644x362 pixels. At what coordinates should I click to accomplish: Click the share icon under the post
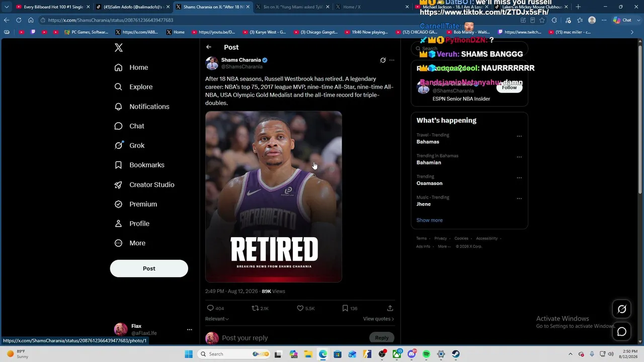390,308
